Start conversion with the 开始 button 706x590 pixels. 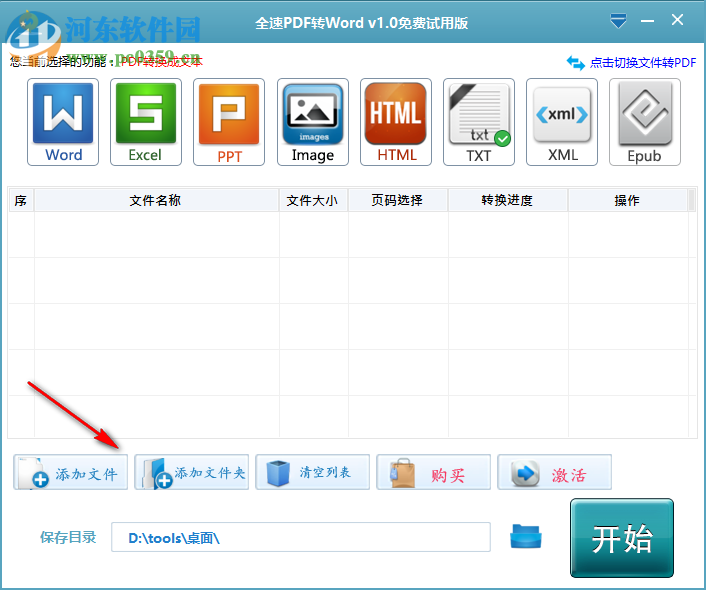click(x=622, y=538)
